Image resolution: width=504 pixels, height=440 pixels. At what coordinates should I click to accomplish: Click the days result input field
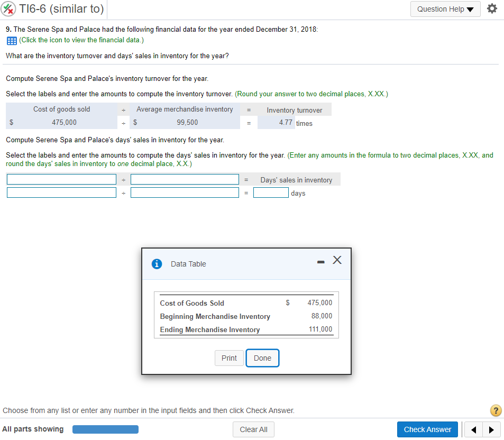pyautogui.click(x=271, y=192)
